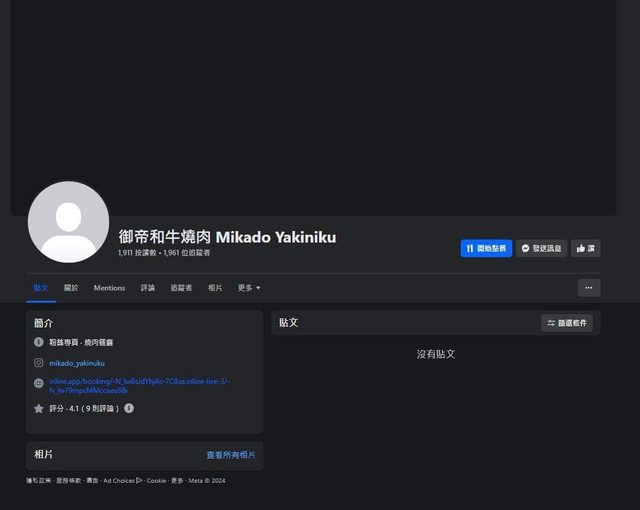640x510 pixels.
Task: Click the blue 開始點餐 order button
Action: pos(486,248)
